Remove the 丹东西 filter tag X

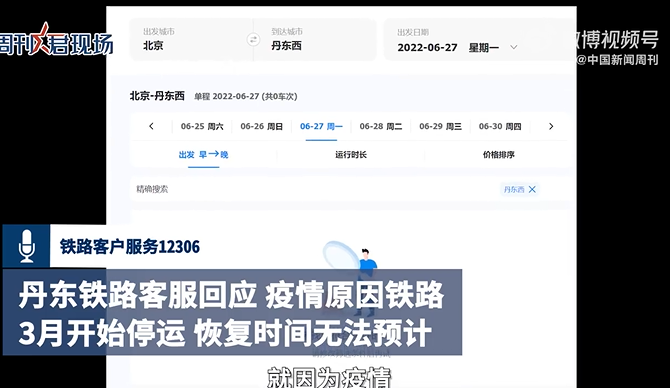click(532, 189)
